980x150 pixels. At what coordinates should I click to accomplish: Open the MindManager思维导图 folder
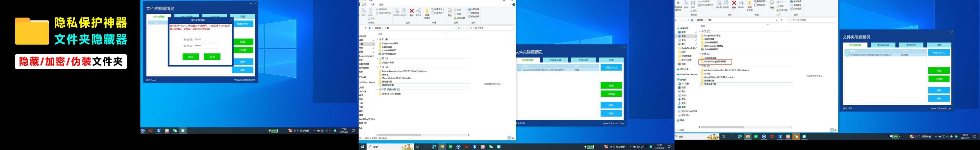(x=715, y=61)
